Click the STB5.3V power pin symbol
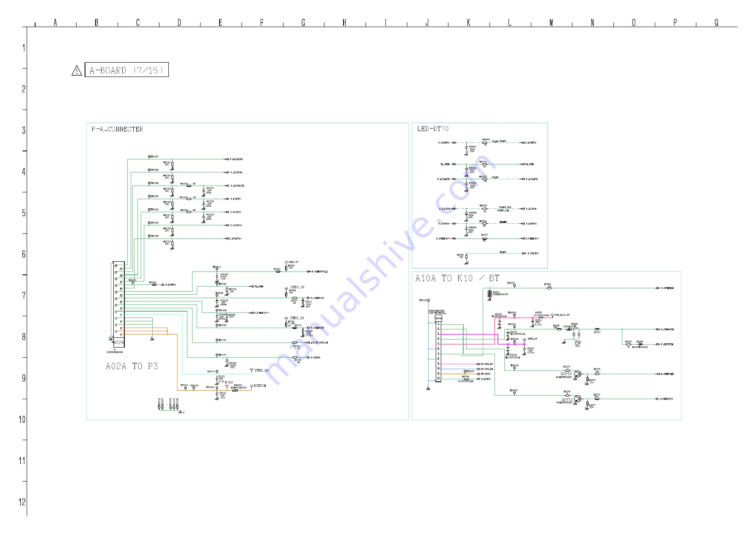The image size is (756, 534). (252, 370)
